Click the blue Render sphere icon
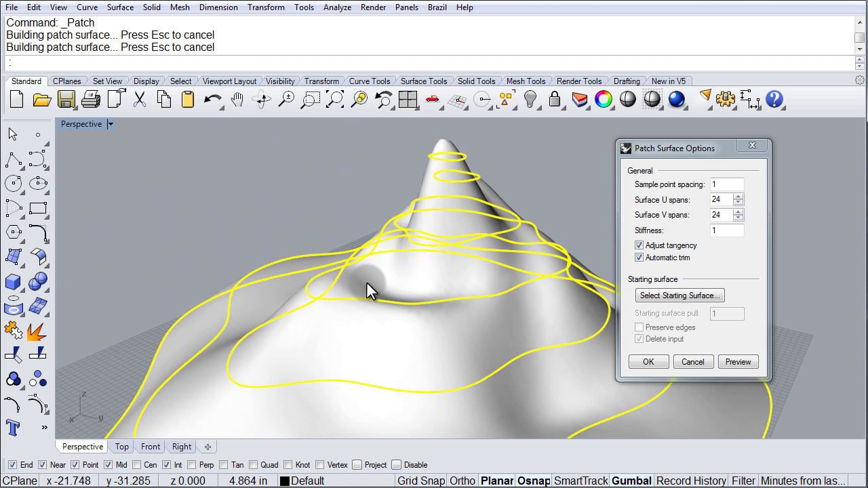Viewport: 868px width, 488px height. tap(676, 100)
